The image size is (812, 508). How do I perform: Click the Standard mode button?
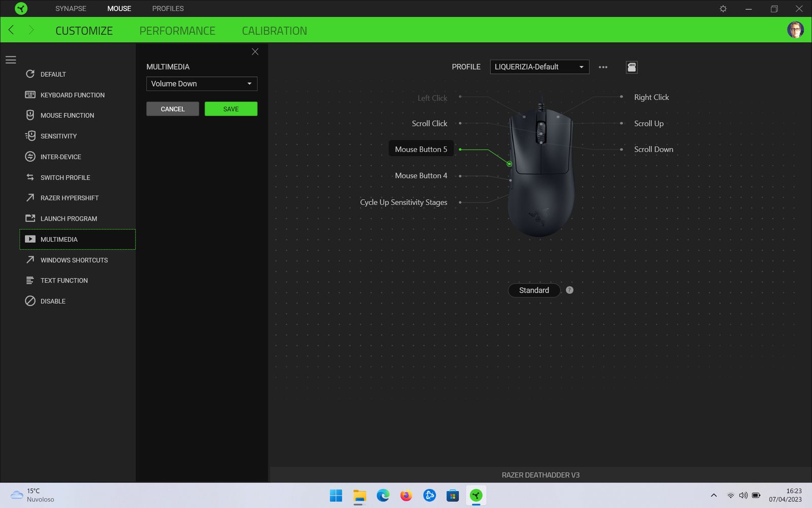pyautogui.click(x=534, y=290)
